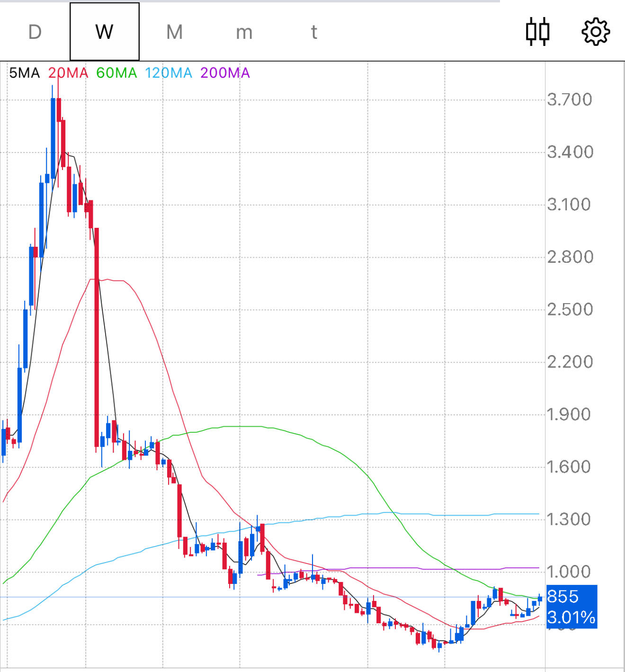625x672 pixels.
Task: Switch to the daily chart tab D
Action: 35,32
